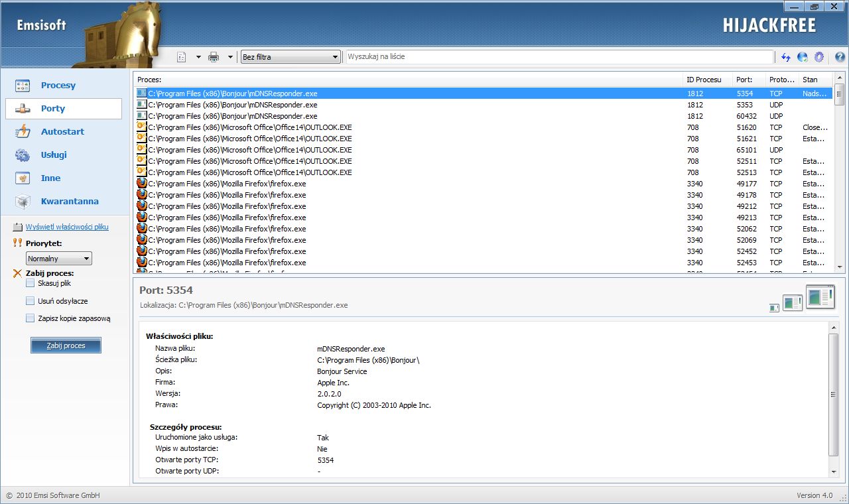This screenshot has width=849, height=504.
Task: Expand the report icon's dropdown arrow
Action: (x=198, y=57)
